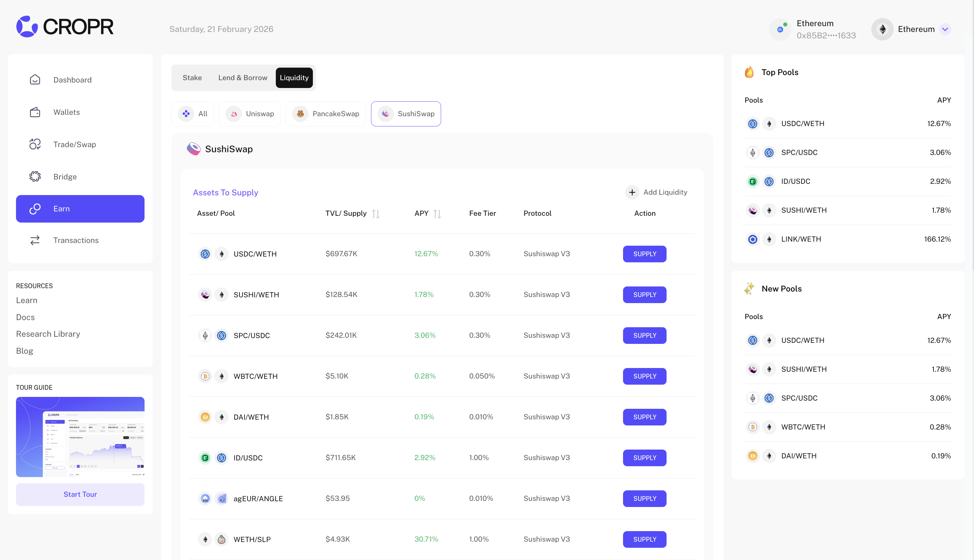This screenshot has height=560, width=974.
Task: Open the tour guide preview thumbnail
Action: click(80, 437)
